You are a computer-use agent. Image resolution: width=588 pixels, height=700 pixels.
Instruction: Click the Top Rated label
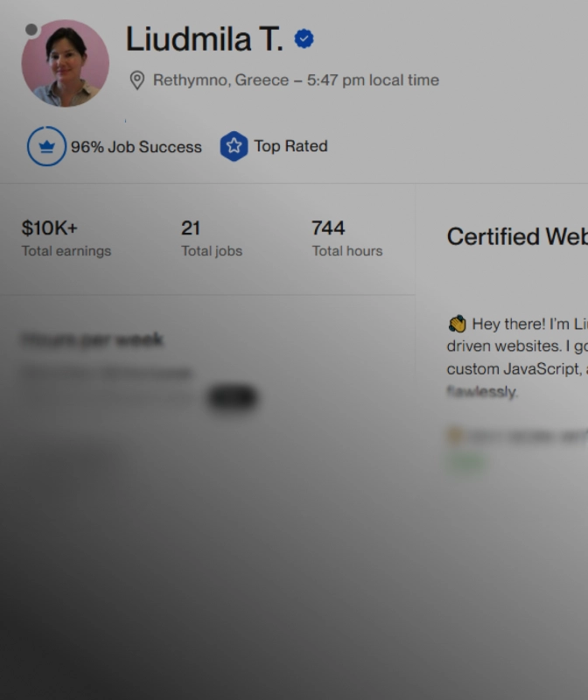click(290, 146)
